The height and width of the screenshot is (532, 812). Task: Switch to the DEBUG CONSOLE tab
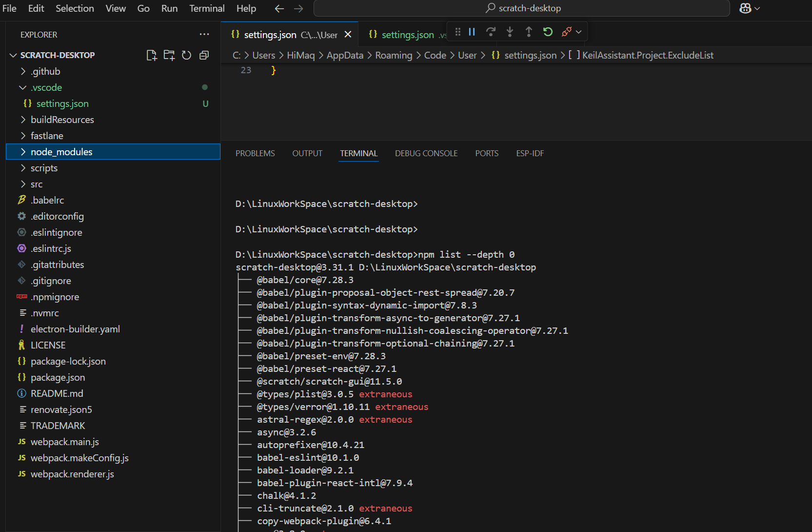[426, 153]
